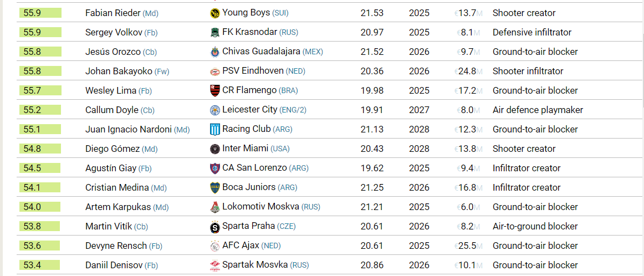Click Callum Doyle's Air defence playmaker label

[x=538, y=110]
